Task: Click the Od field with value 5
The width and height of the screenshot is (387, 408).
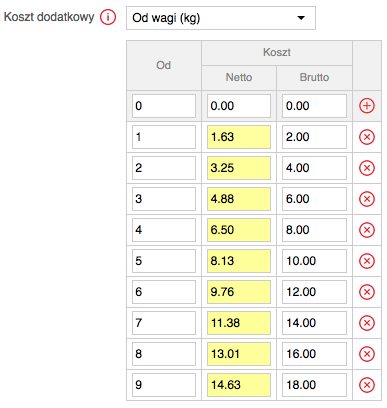Action: point(164,261)
